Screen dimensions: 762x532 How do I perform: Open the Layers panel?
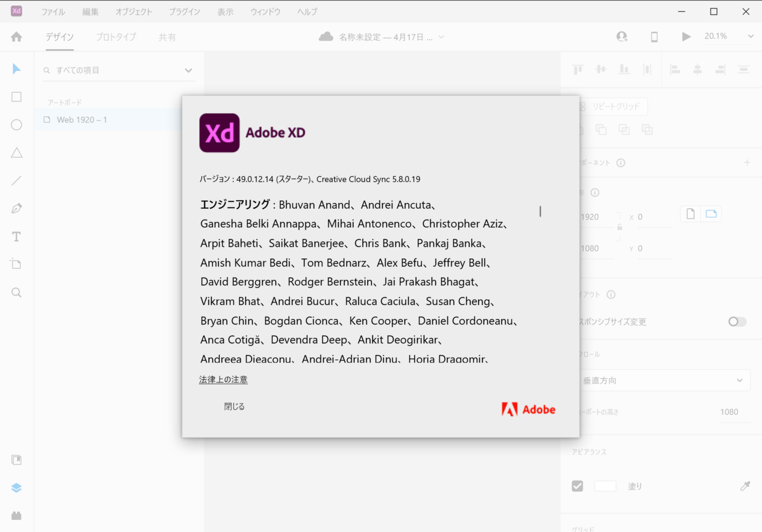click(16, 487)
